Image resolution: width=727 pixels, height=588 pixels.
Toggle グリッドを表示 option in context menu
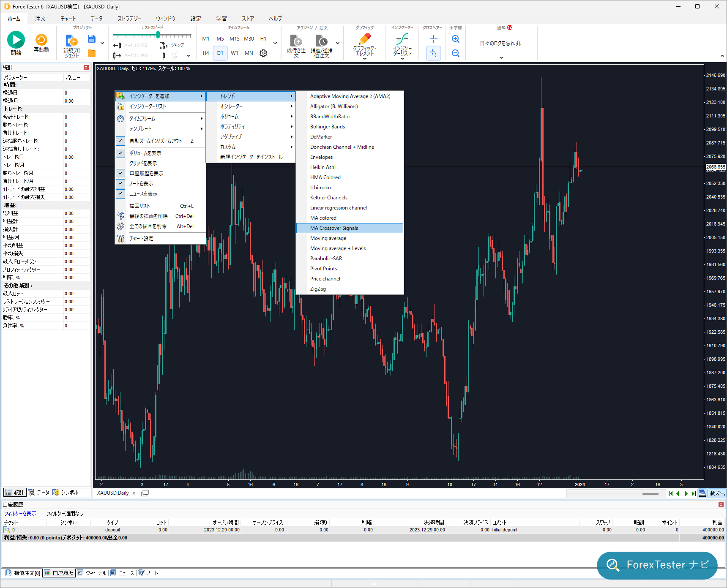160,163
